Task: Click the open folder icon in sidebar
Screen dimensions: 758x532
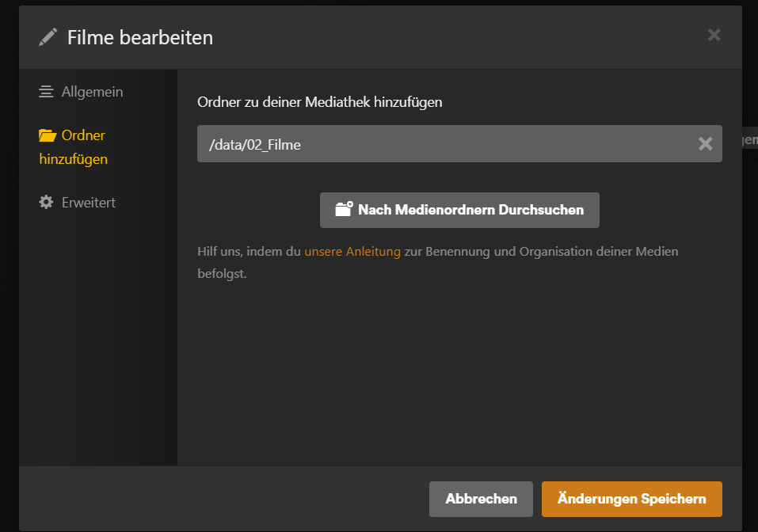Action: click(48, 135)
